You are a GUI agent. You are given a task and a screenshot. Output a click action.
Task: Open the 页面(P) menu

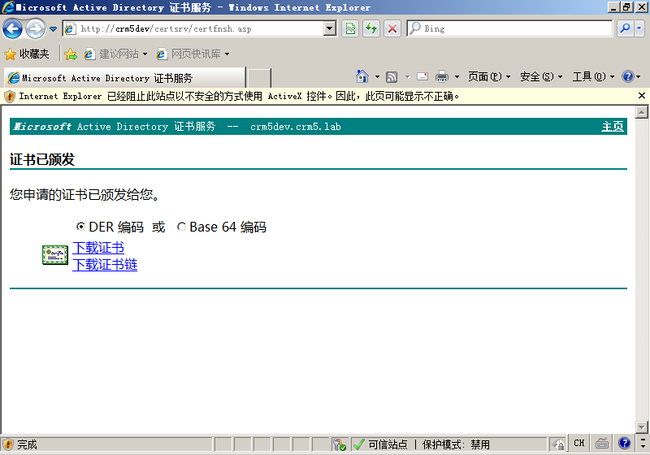tap(489, 77)
